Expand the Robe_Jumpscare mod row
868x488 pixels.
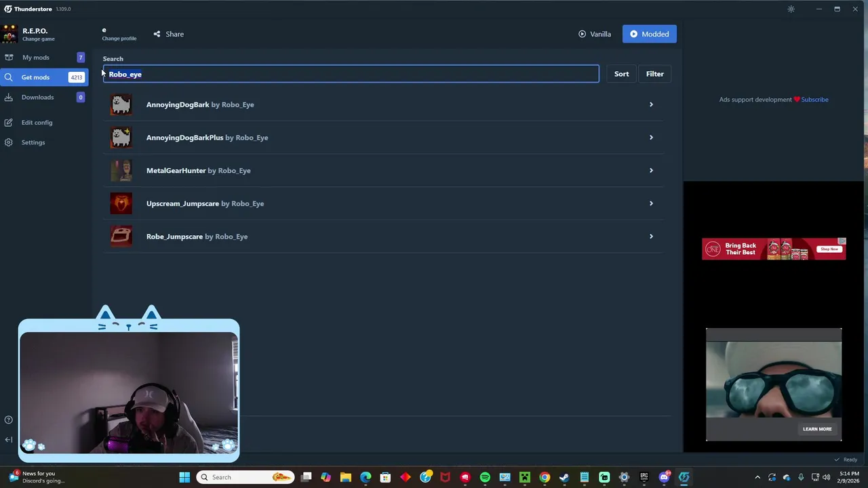tap(382, 237)
